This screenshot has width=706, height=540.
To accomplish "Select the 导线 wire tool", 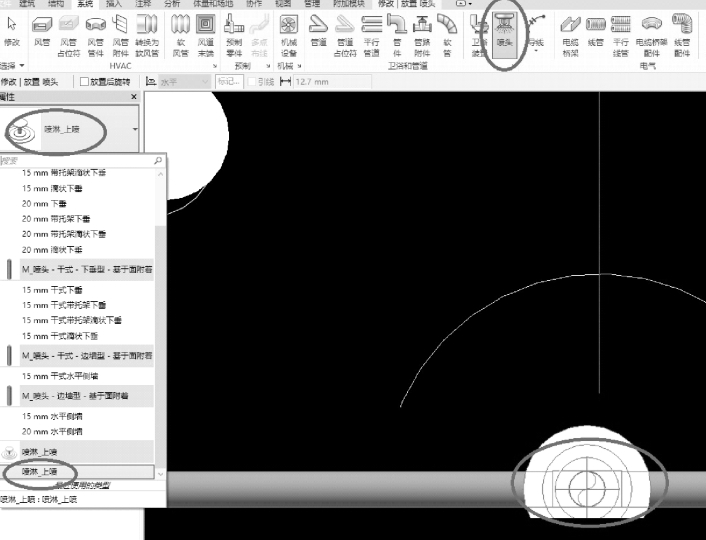I will tap(536, 31).
